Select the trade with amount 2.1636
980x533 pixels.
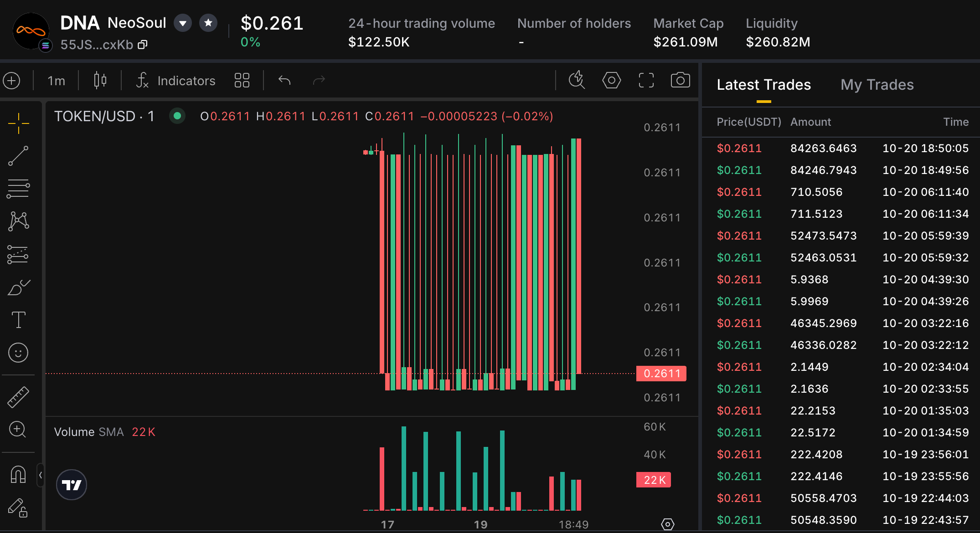tap(842, 389)
